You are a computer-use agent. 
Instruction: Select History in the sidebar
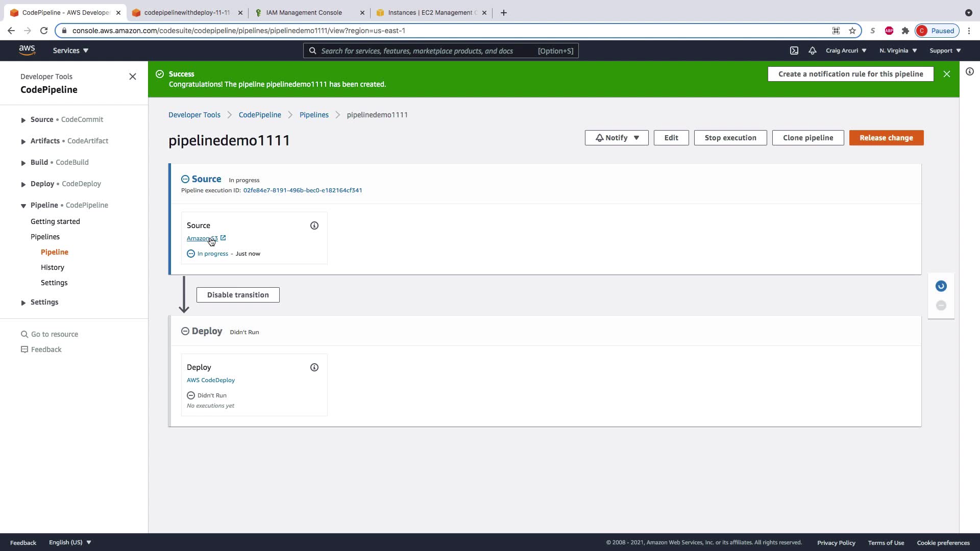click(53, 267)
